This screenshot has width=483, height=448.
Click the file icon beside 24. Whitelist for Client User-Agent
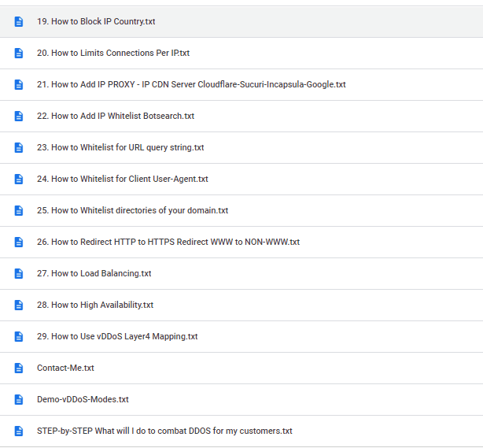[x=19, y=180]
